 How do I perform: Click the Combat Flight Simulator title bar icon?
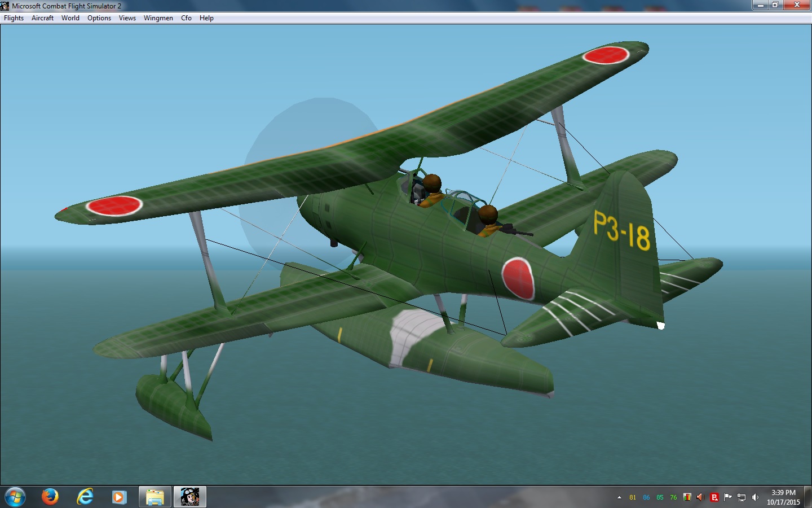[x=5, y=6]
